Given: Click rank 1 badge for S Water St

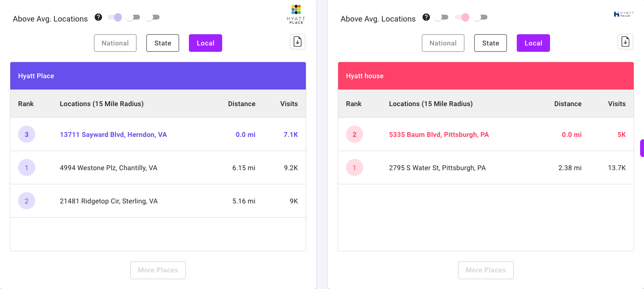Looking at the screenshot, I should pos(354,168).
